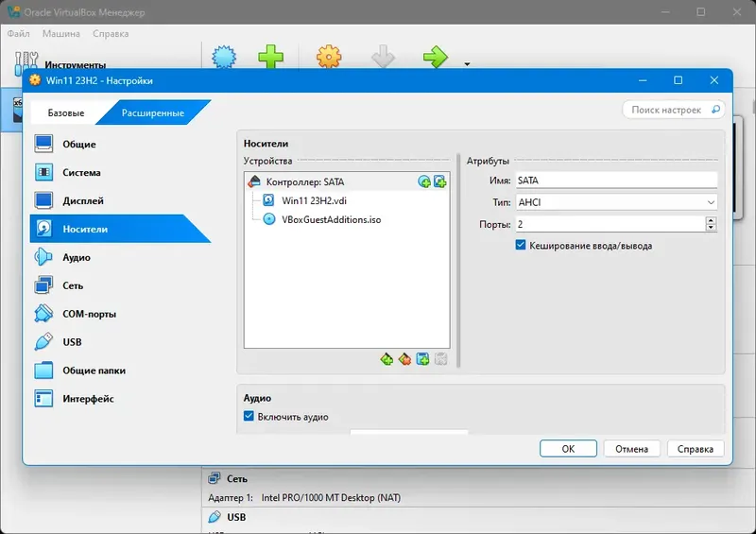Screen dimensions: 756x534
Task: Click add attachment icon below devices list
Action: [422, 359]
